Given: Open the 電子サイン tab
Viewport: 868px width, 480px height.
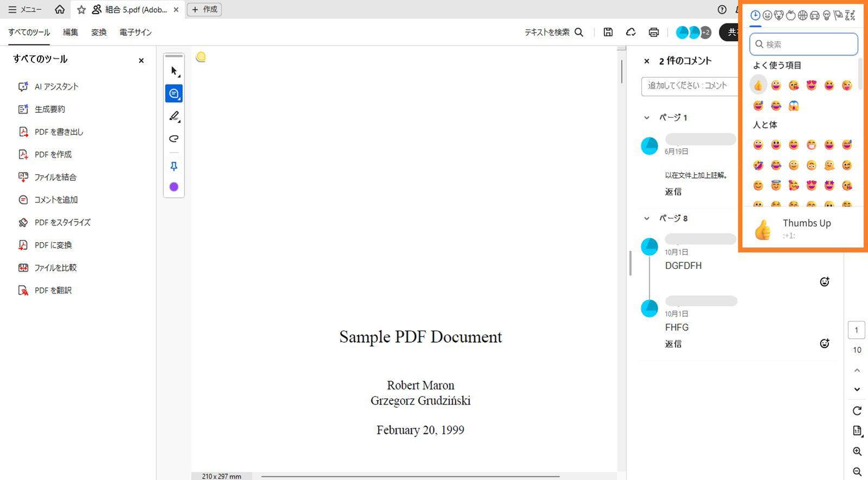Looking at the screenshot, I should [136, 33].
